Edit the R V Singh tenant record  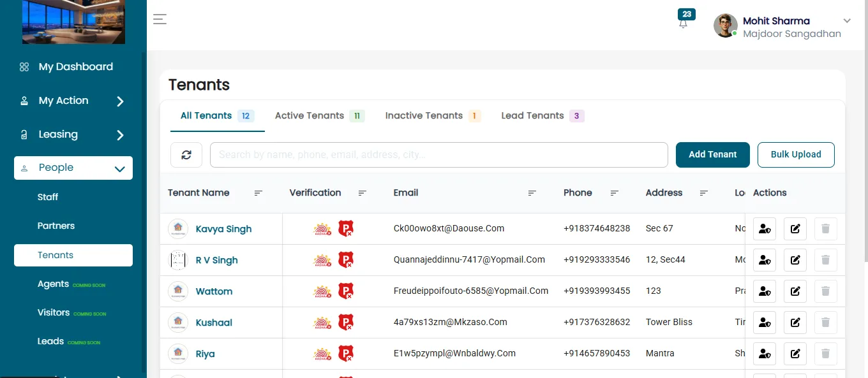pyautogui.click(x=795, y=260)
